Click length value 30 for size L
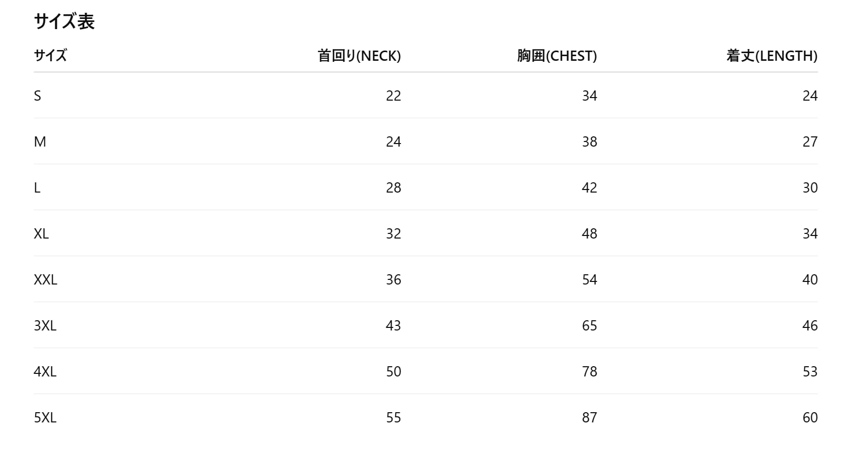868x450 pixels. click(x=810, y=187)
